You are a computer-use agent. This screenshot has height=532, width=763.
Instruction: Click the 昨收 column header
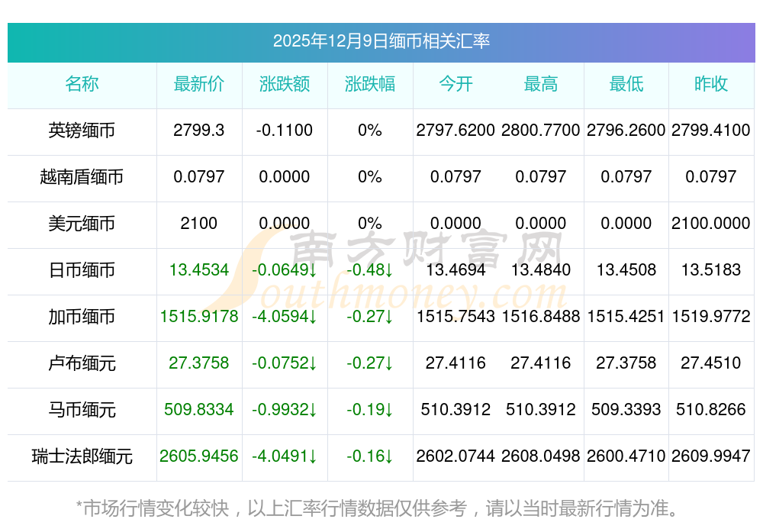(711, 85)
